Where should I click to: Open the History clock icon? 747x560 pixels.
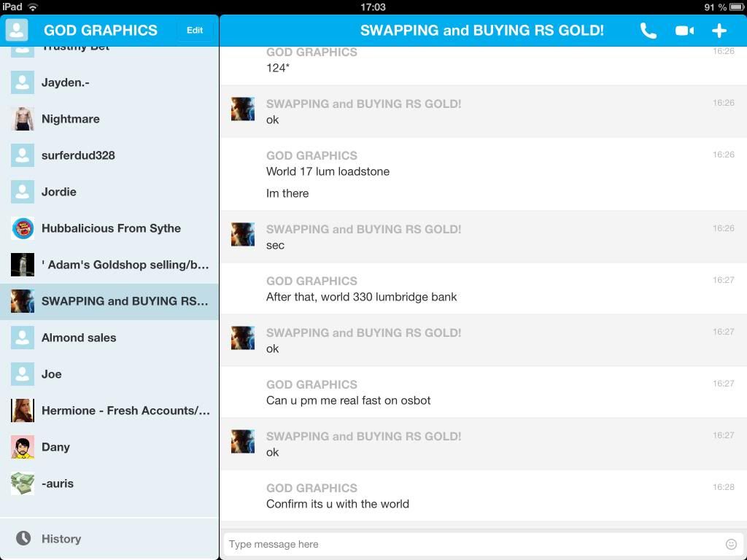[23, 538]
